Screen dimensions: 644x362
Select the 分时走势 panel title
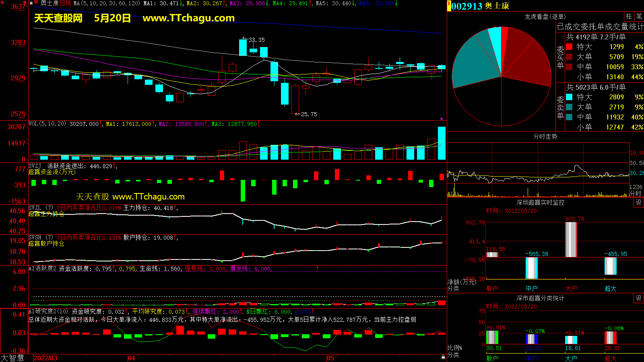545,137
